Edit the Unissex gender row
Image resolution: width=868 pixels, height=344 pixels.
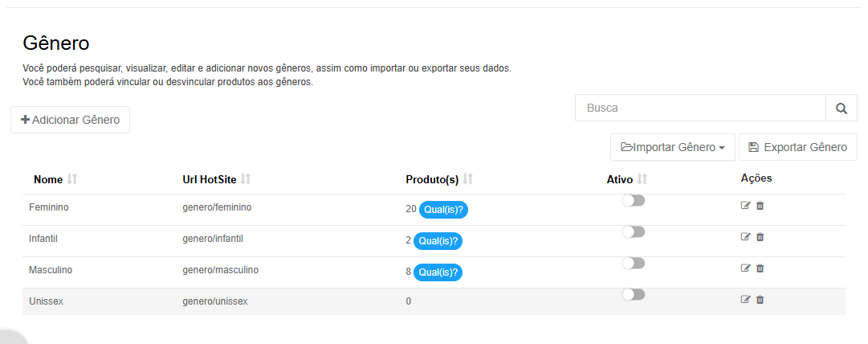(x=746, y=300)
